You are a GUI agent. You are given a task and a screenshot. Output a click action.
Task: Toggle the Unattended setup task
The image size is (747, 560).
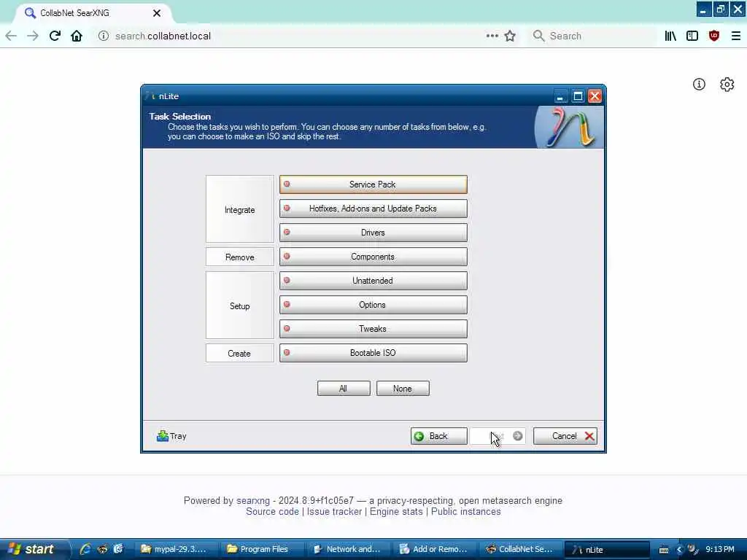373,281
